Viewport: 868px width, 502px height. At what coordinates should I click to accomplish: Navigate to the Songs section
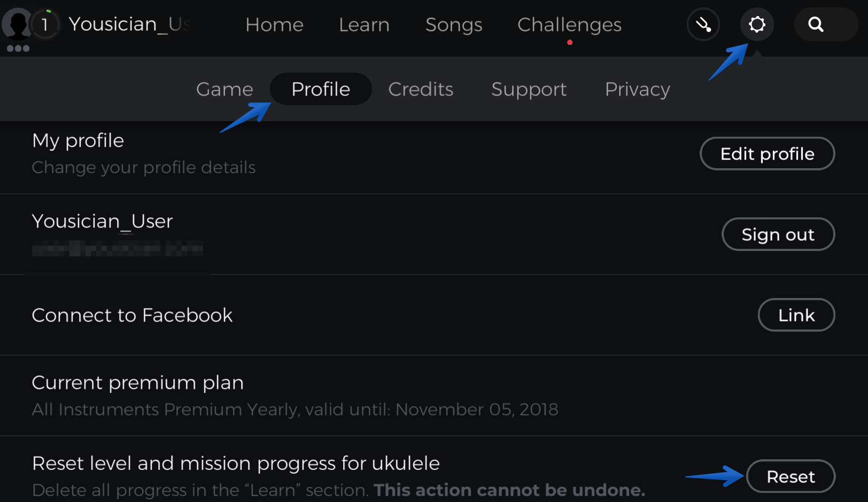(454, 25)
